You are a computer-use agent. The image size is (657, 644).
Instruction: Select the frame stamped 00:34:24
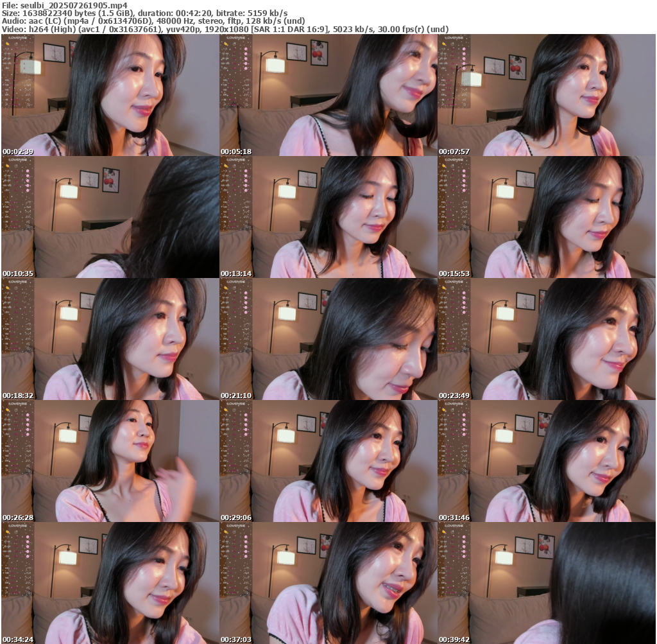(x=110, y=583)
